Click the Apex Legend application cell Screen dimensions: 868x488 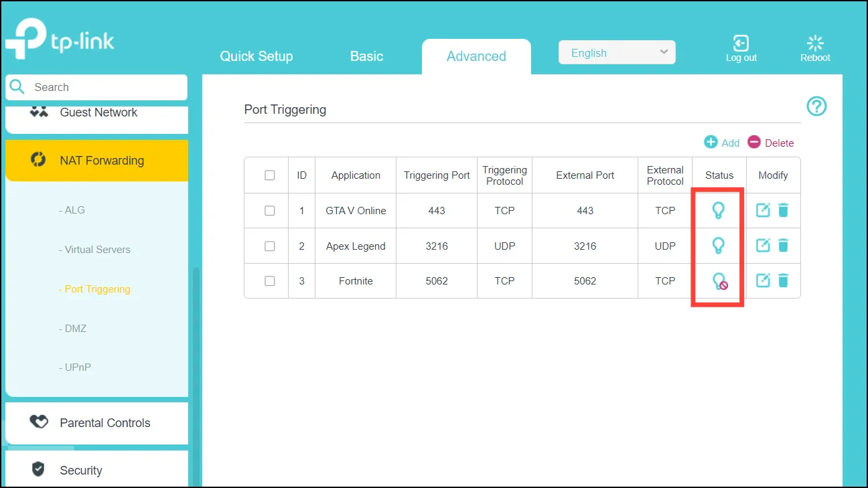click(x=356, y=246)
